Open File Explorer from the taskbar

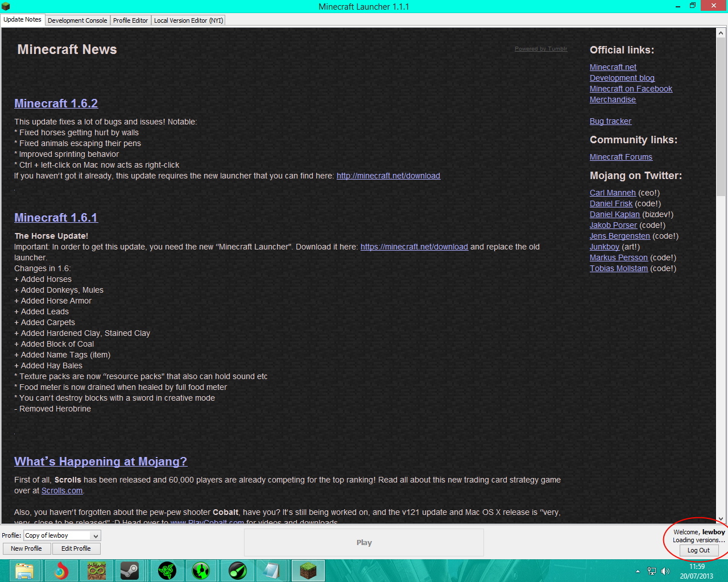coord(24,571)
